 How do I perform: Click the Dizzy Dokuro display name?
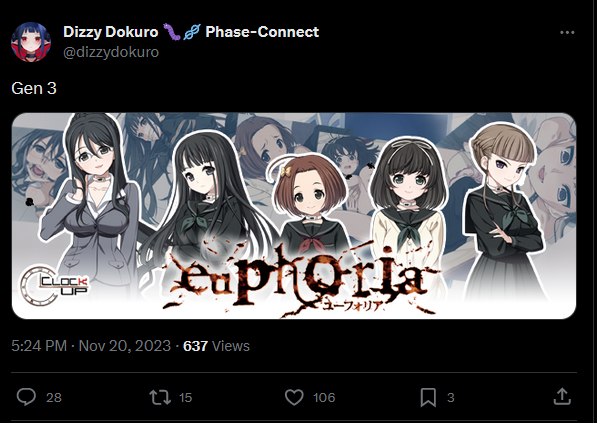pyautogui.click(x=110, y=32)
